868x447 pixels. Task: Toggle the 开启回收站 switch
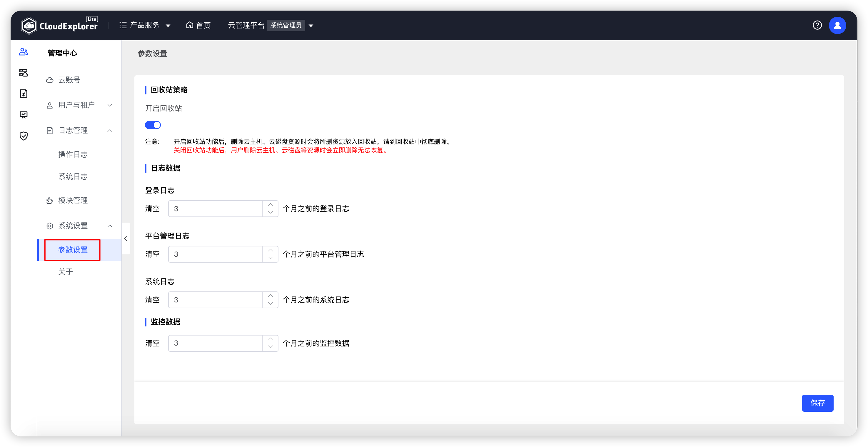(x=153, y=125)
